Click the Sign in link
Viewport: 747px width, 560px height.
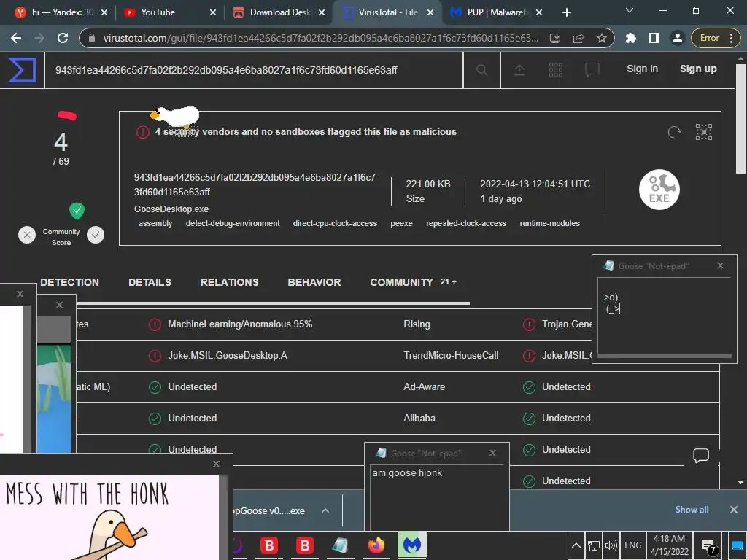point(642,69)
